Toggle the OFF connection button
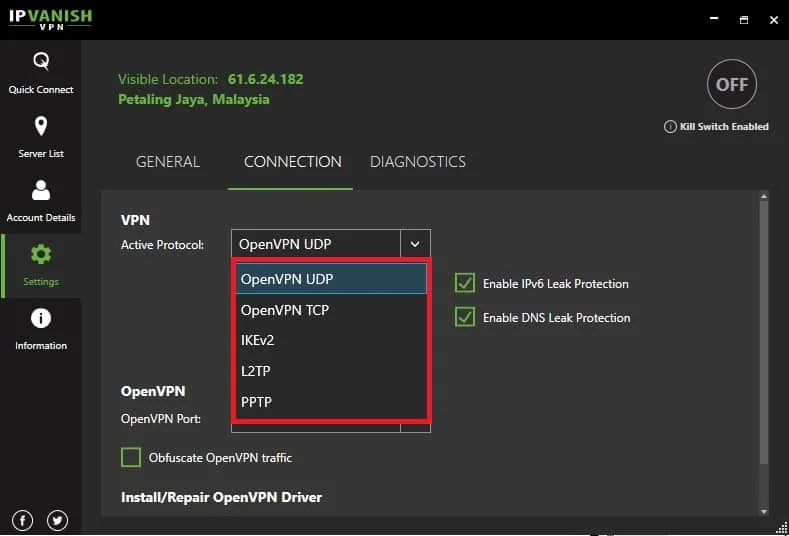789x536 pixels. pos(732,85)
